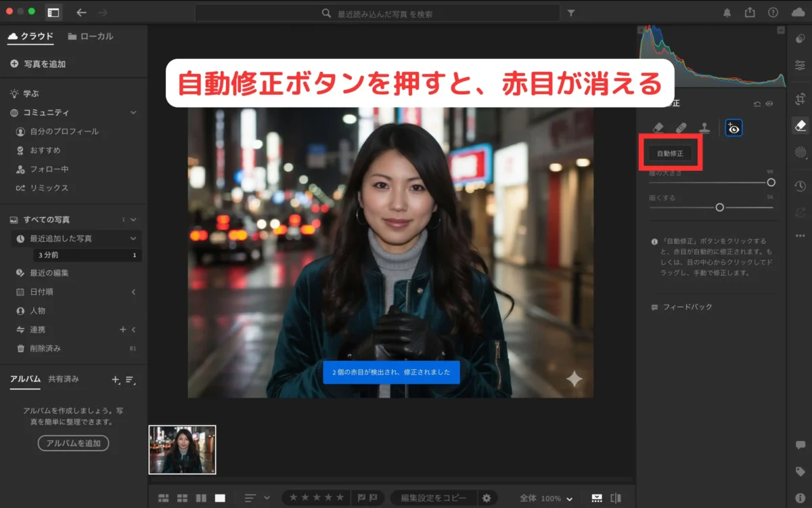Select the healing band-aid tool
This screenshot has width=812, height=508.
click(x=681, y=127)
